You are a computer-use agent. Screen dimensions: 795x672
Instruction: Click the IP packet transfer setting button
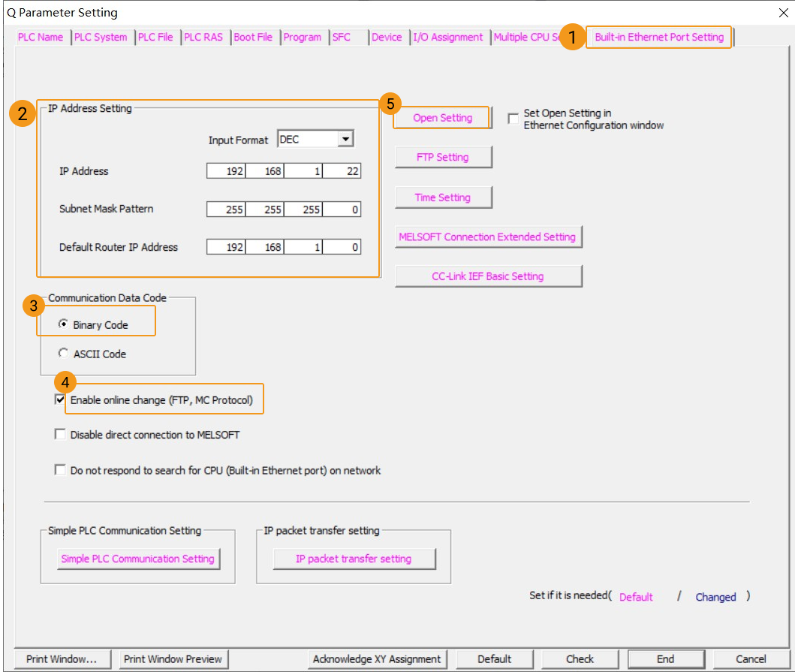(x=353, y=559)
